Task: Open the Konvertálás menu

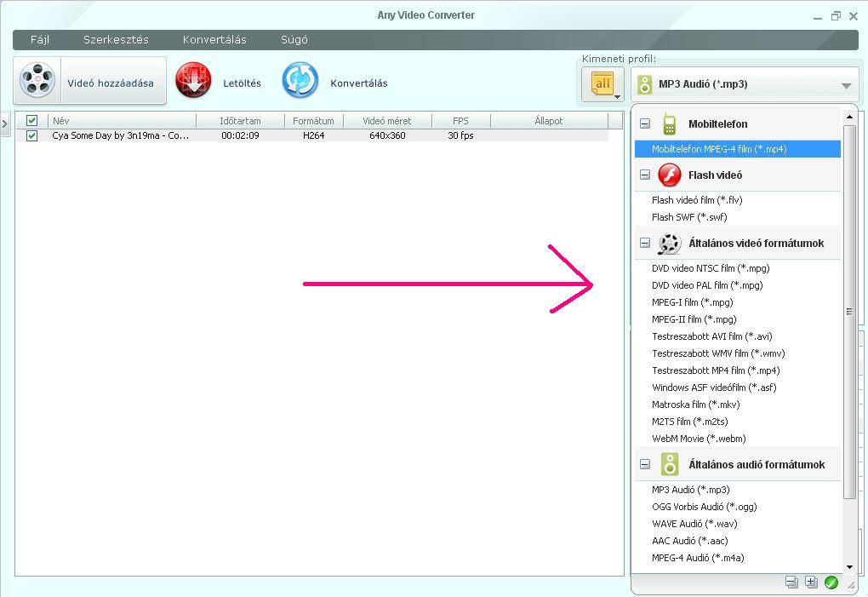Action: click(214, 40)
